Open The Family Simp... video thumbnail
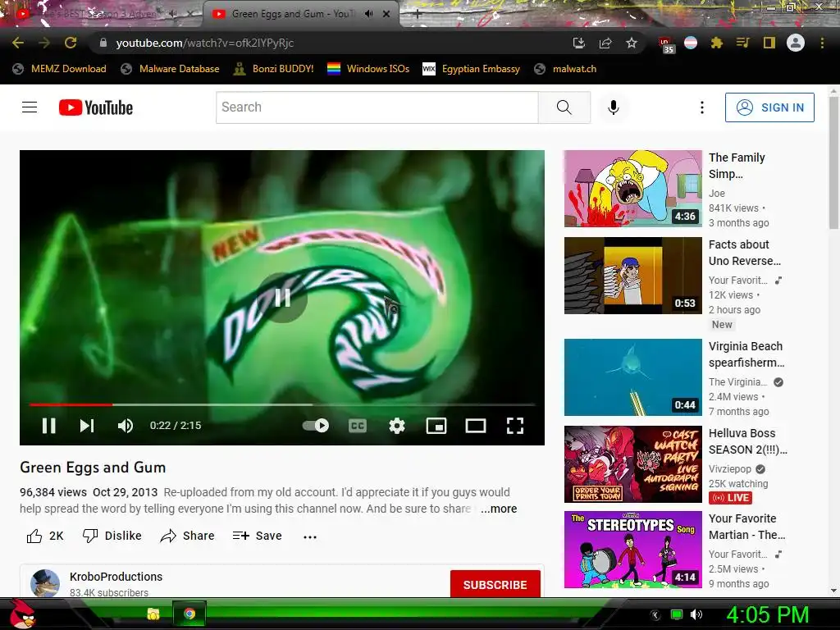This screenshot has width=840, height=630. [x=632, y=188]
